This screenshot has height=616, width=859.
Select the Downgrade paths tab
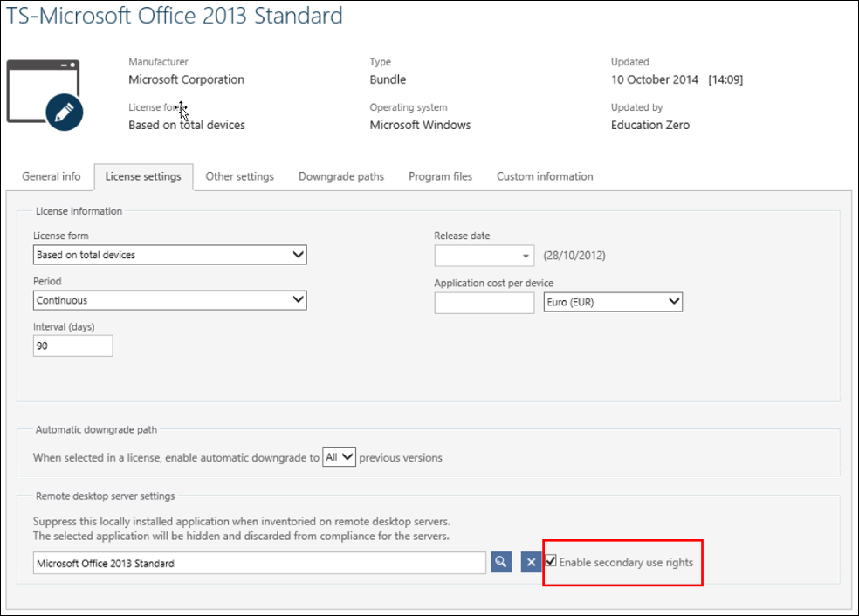click(340, 176)
